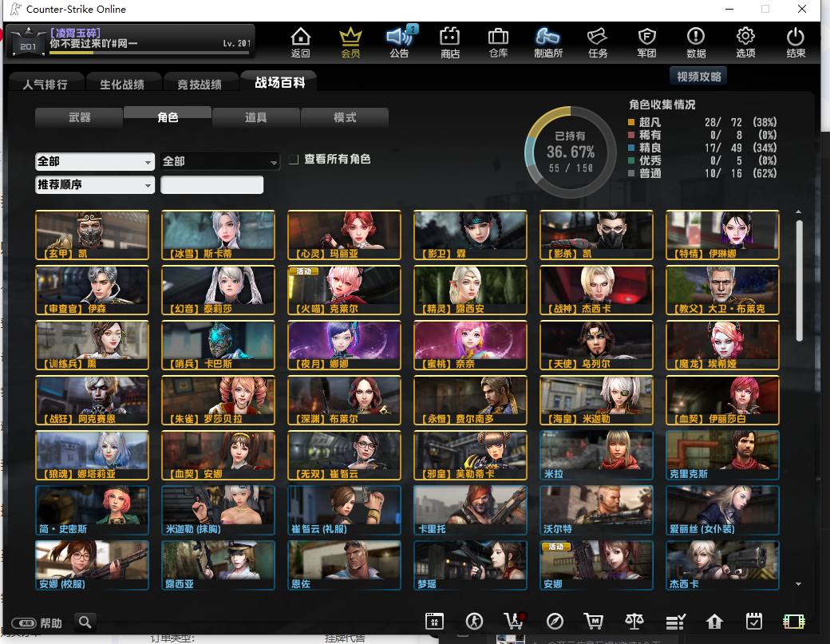Click the 返回 home icon

[x=301, y=42]
